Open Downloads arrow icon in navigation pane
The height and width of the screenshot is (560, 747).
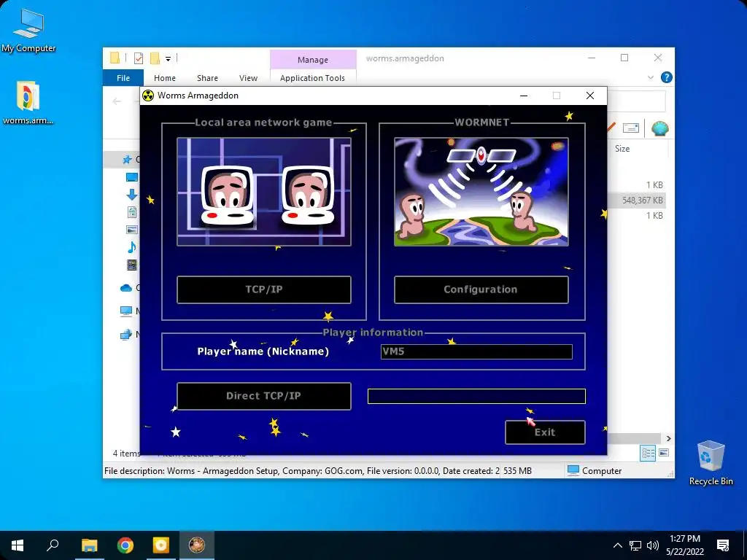tap(132, 195)
